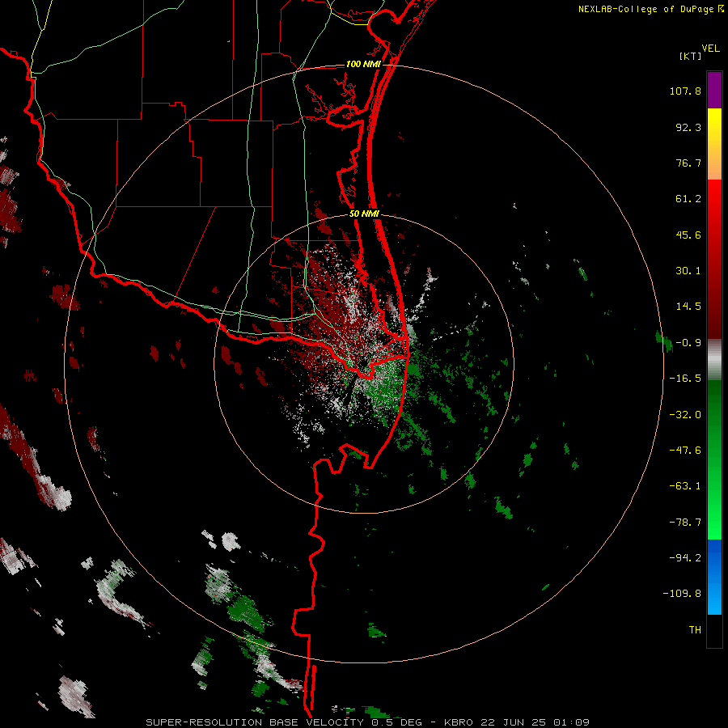Image resolution: width=728 pixels, height=728 pixels.
Task: Click the -32.0 legend value
Action: coord(685,415)
